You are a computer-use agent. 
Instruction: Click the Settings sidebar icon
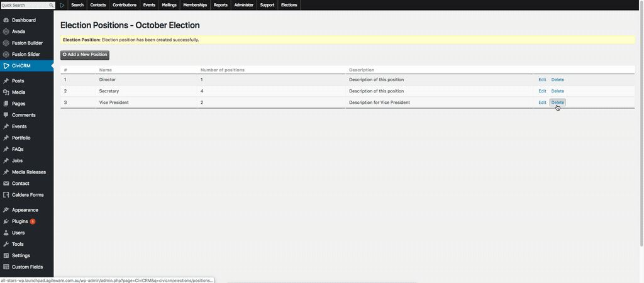tap(6, 255)
